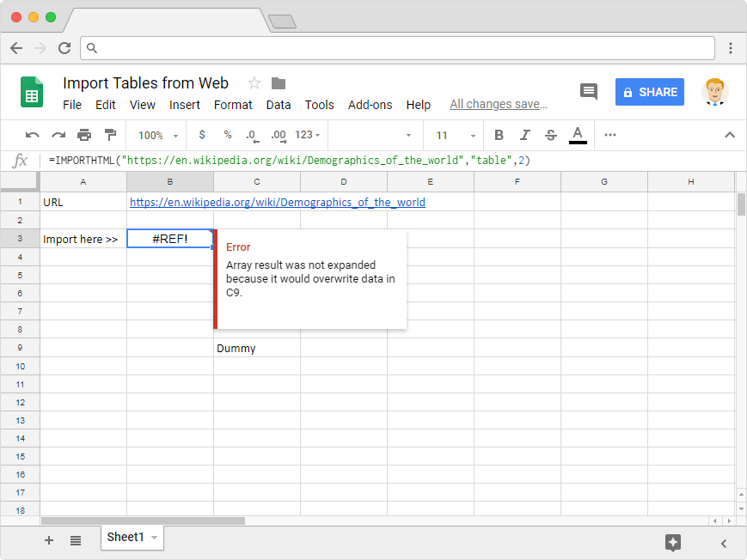
Task: Open the View menu
Action: point(143,105)
